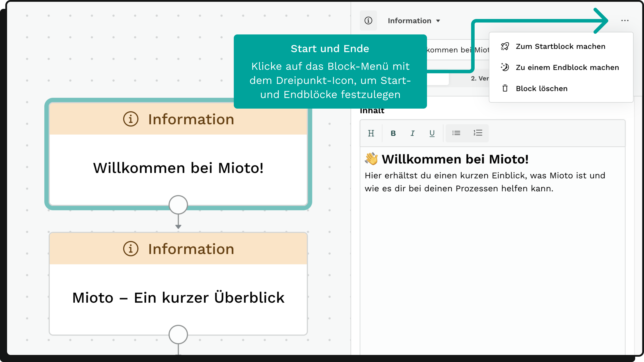
Task: Select Zum Startblock machen option
Action: pos(559,46)
